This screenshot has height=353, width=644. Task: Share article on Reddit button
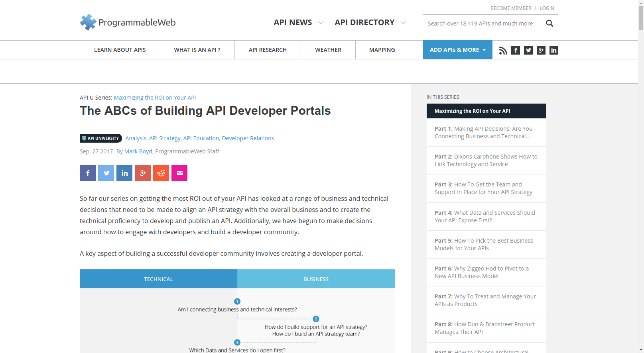point(161,173)
